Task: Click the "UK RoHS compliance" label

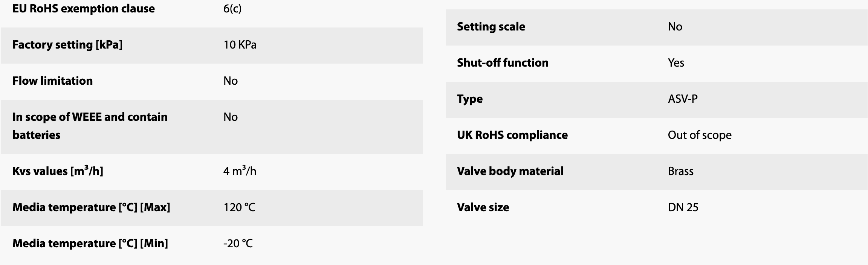Action: pyautogui.click(x=512, y=135)
